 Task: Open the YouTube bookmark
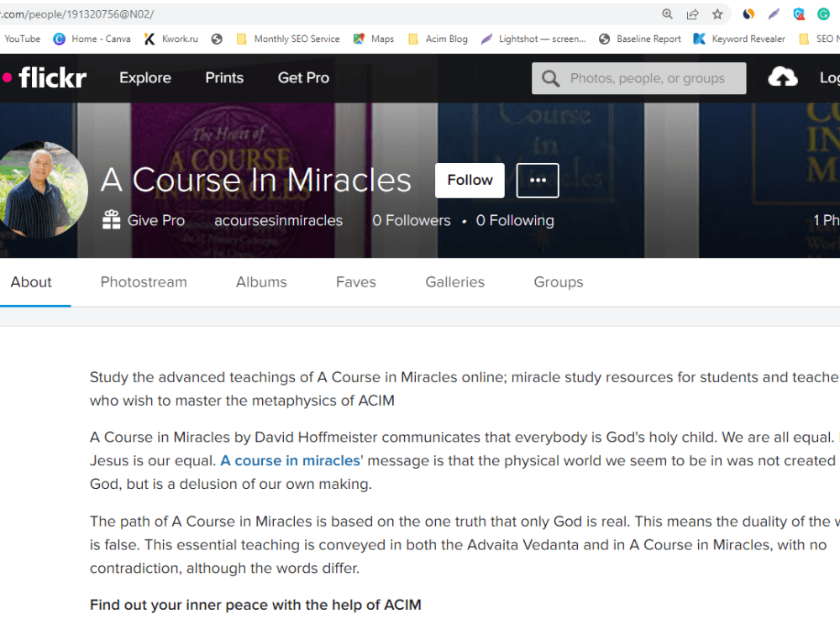pyautogui.click(x=22, y=39)
